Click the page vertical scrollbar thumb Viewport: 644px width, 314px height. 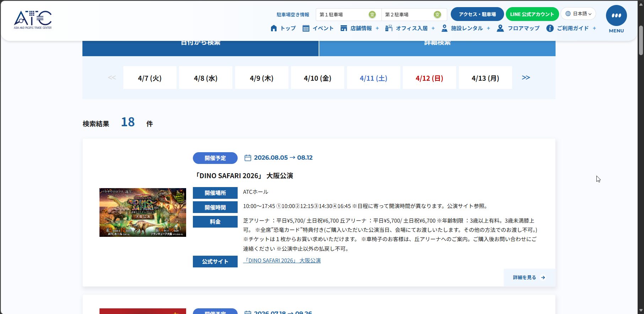click(641, 40)
